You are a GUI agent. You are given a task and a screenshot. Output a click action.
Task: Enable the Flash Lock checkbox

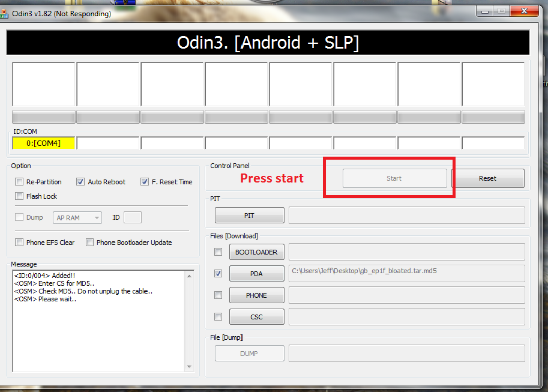pyautogui.click(x=19, y=196)
